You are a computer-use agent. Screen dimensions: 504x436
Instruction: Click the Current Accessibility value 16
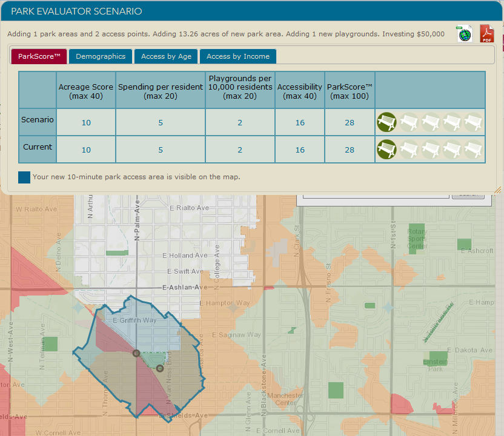(300, 150)
